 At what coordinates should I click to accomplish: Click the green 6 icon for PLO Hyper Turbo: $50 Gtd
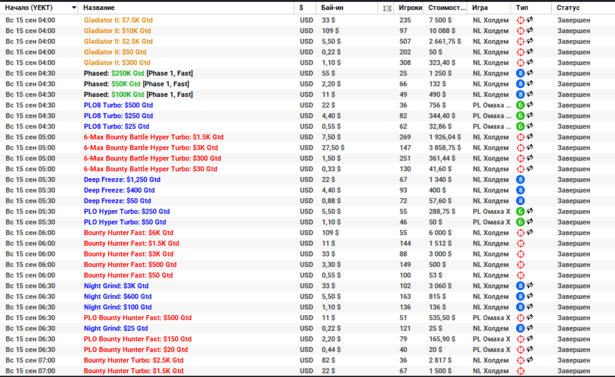pyautogui.click(x=520, y=222)
